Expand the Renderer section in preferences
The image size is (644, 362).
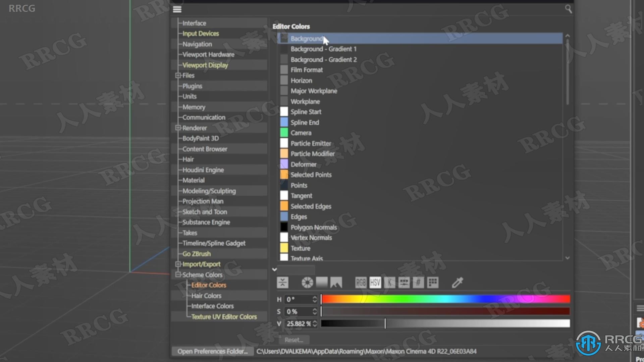(x=177, y=128)
